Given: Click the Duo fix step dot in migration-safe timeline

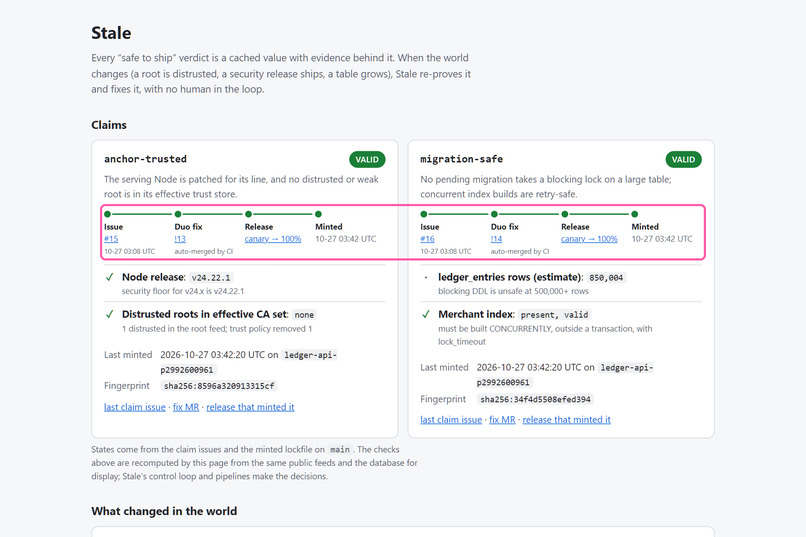Looking at the screenshot, I should tap(494, 214).
